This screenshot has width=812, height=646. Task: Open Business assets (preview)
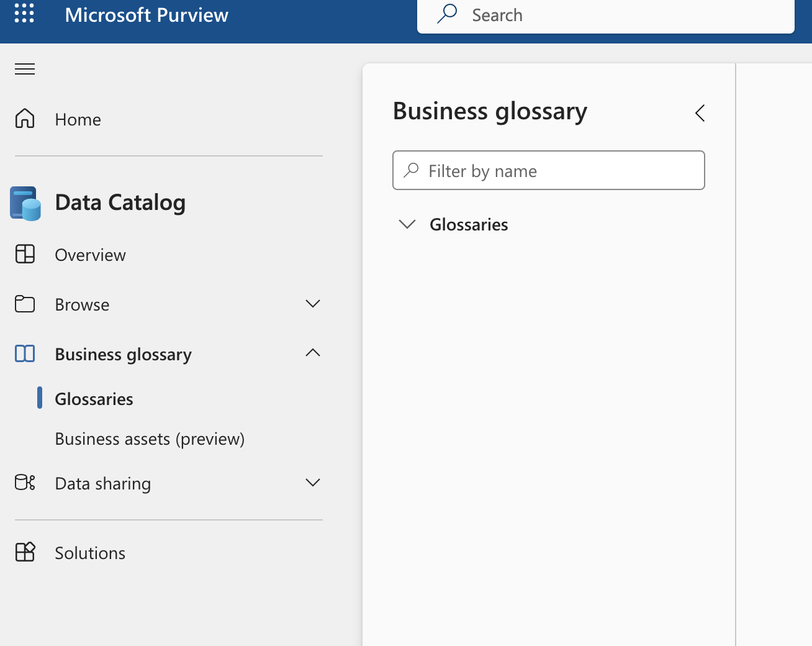click(150, 439)
